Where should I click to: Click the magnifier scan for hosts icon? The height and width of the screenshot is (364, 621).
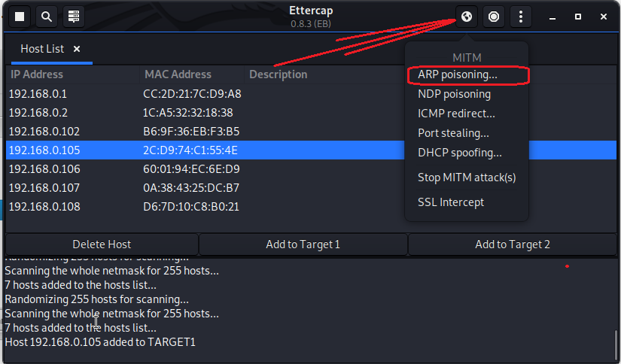[47, 16]
